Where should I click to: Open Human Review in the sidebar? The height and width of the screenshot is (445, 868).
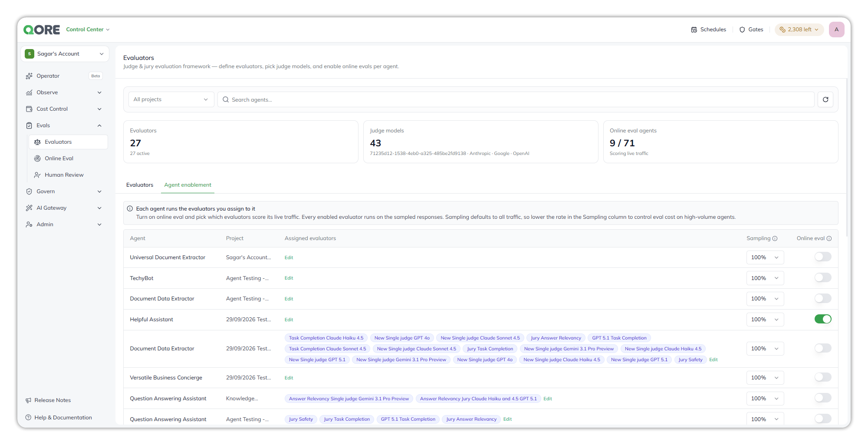[68, 175]
